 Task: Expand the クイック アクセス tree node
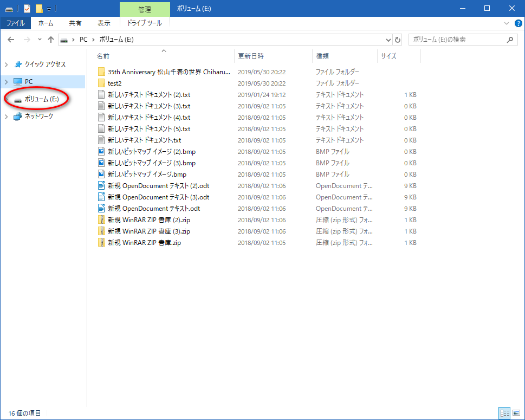click(7, 64)
